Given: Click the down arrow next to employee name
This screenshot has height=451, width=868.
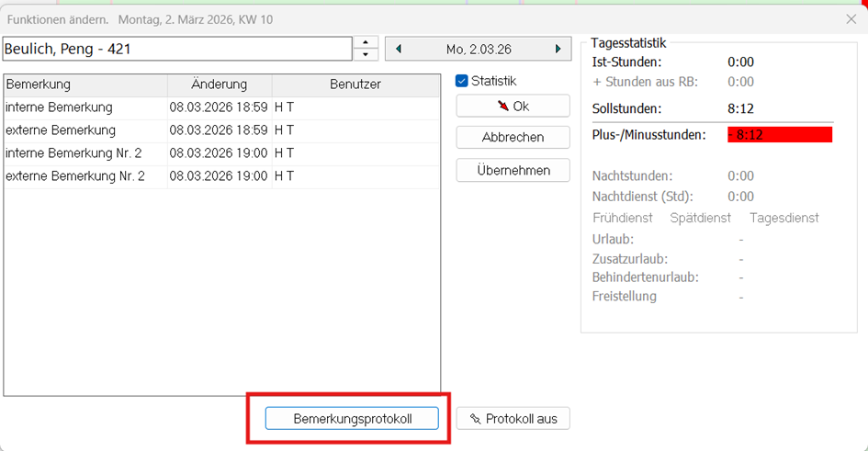Looking at the screenshot, I should pyautogui.click(x=366, y=54).
